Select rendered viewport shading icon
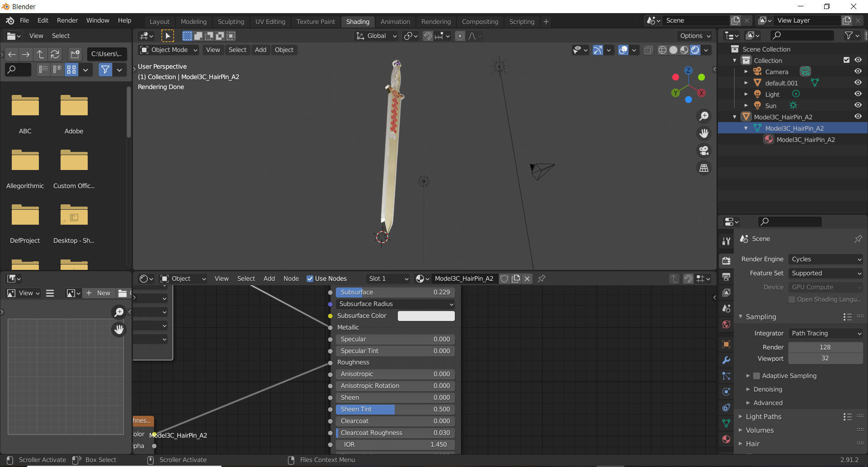The width and height of the screenshot is (868, 467). (695, 50)
